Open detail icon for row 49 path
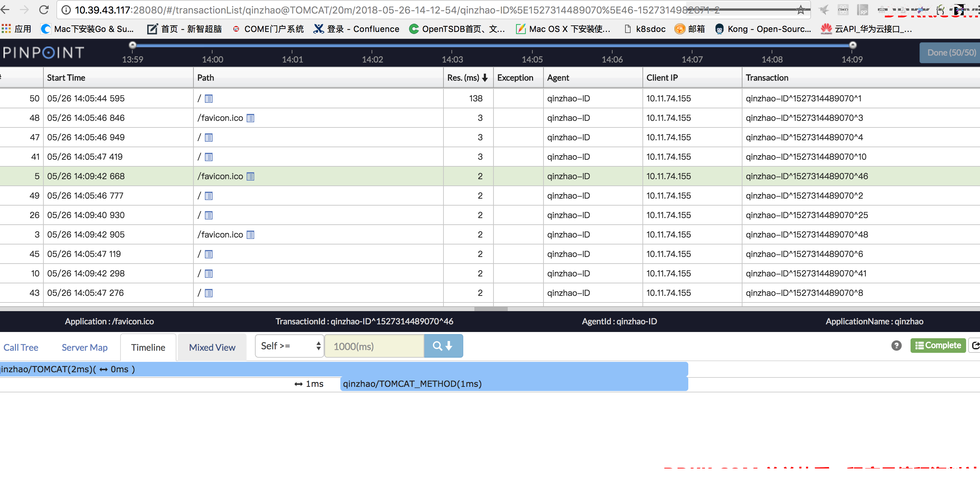Image resolution: width=980 pixels, height=482 pixels. point(208,196)
